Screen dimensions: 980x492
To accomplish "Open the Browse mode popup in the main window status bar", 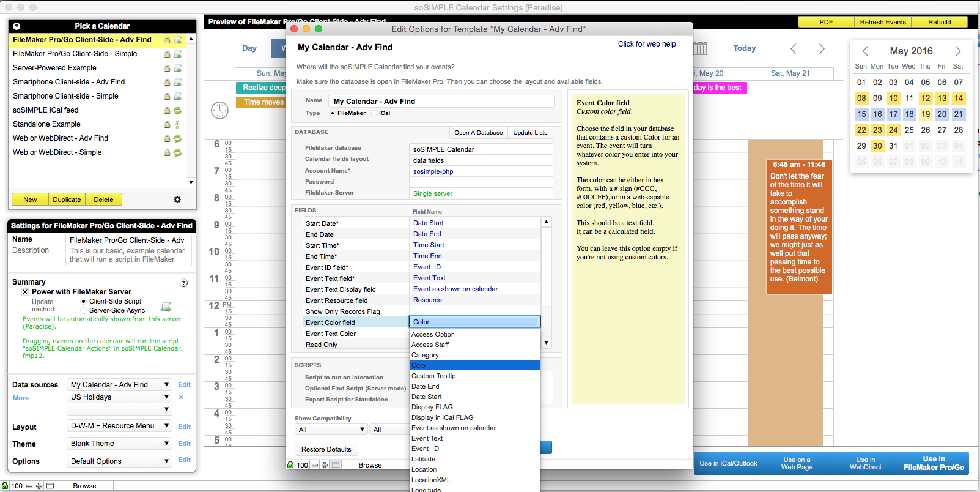I will pos(84,486).
